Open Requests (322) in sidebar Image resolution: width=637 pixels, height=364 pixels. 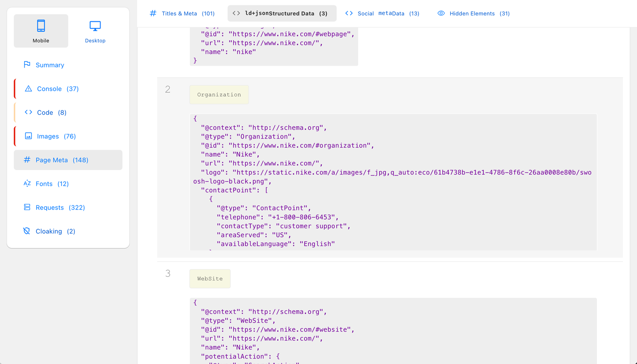pos(68,207)
